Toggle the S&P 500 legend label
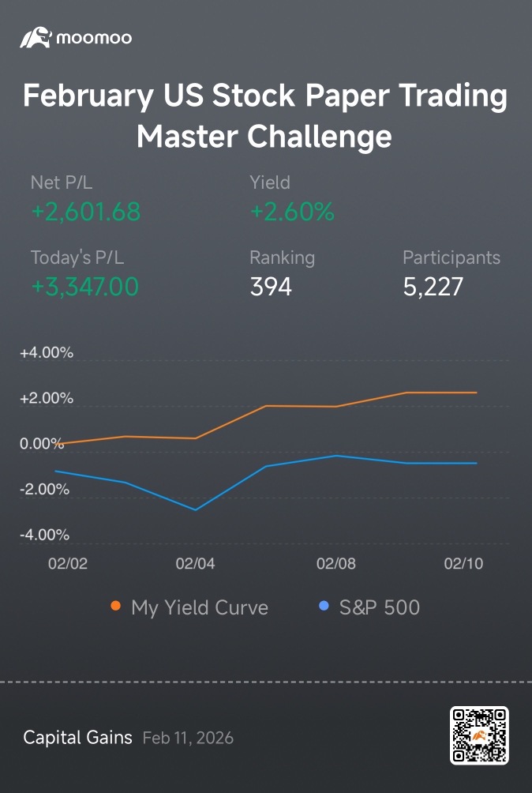The width and height of the screenshot is (532, 793). click(x=380, y=607)
